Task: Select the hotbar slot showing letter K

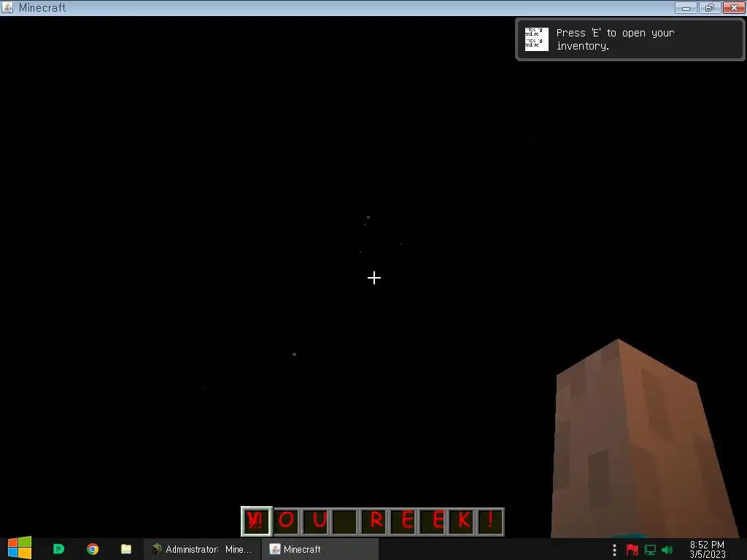Action: pos(462,521)
